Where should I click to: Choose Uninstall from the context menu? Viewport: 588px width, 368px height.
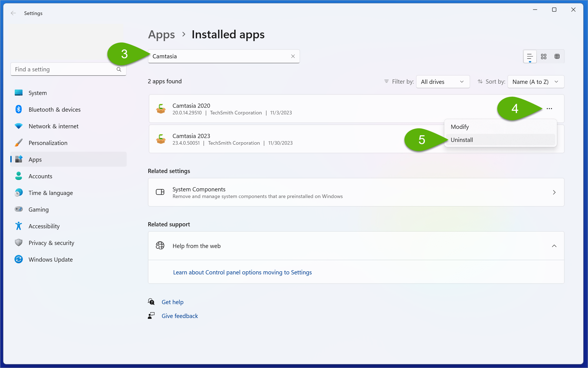pos(462,140)
